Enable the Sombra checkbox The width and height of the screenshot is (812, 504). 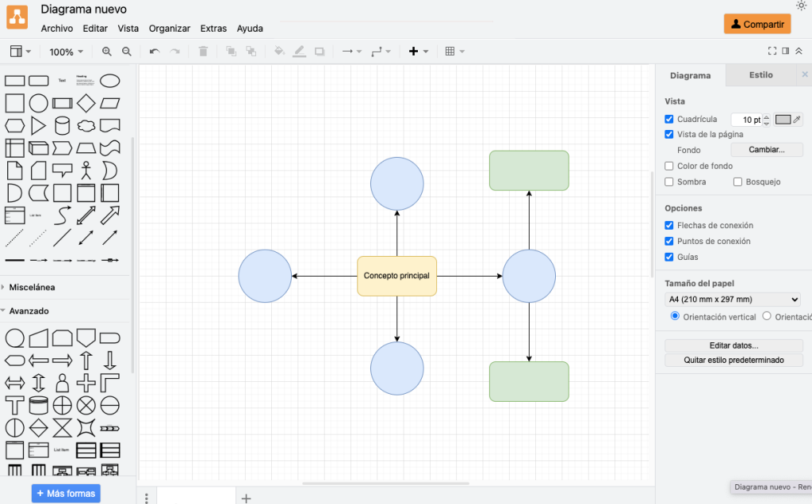click(x=668, y=181)
